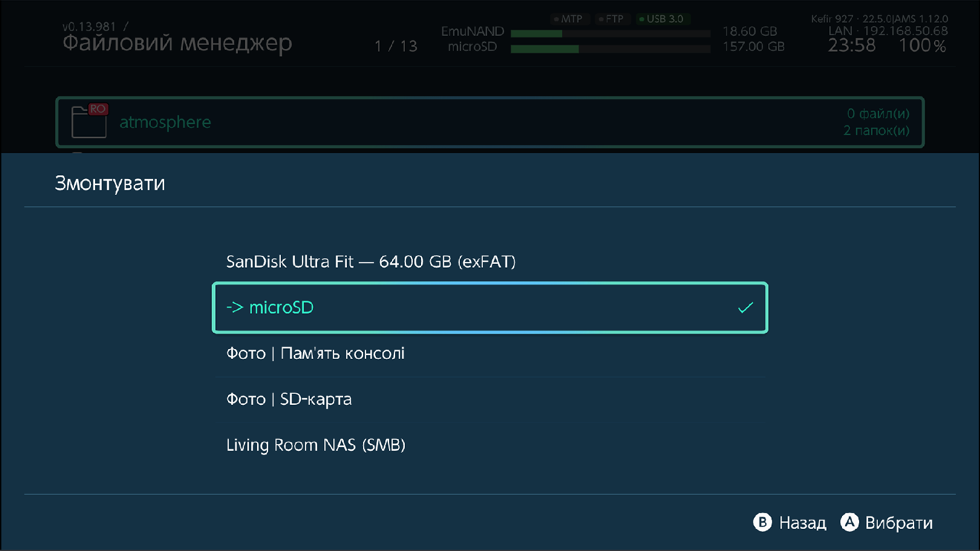The width and height of the screenshot is (980, 551).
Task: Click the A button icon
Action: (x=849, y=523)
